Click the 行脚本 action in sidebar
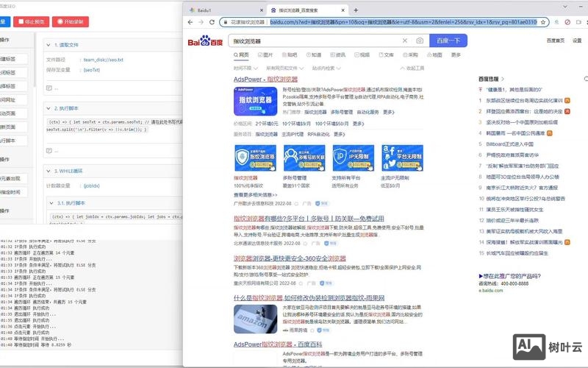Image resolution: width=588 pixels, height=368 pixels. (x=13, y=141)
